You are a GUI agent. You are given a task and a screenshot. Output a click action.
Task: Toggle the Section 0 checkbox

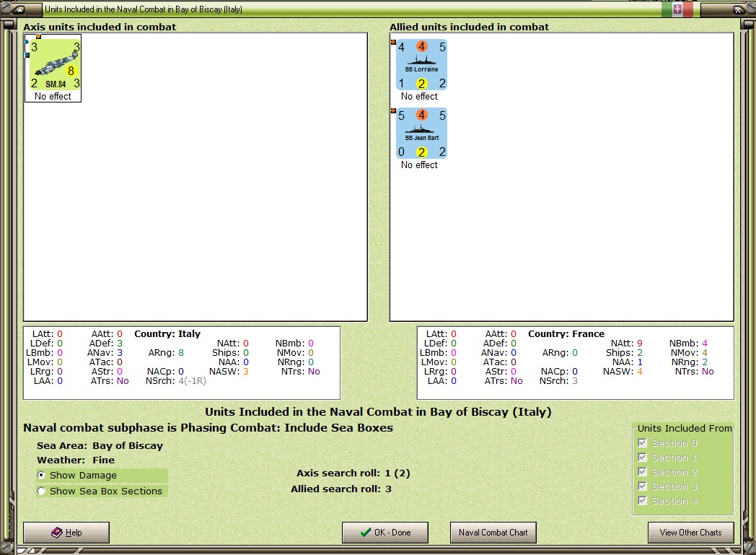click(x=642, y=442)
